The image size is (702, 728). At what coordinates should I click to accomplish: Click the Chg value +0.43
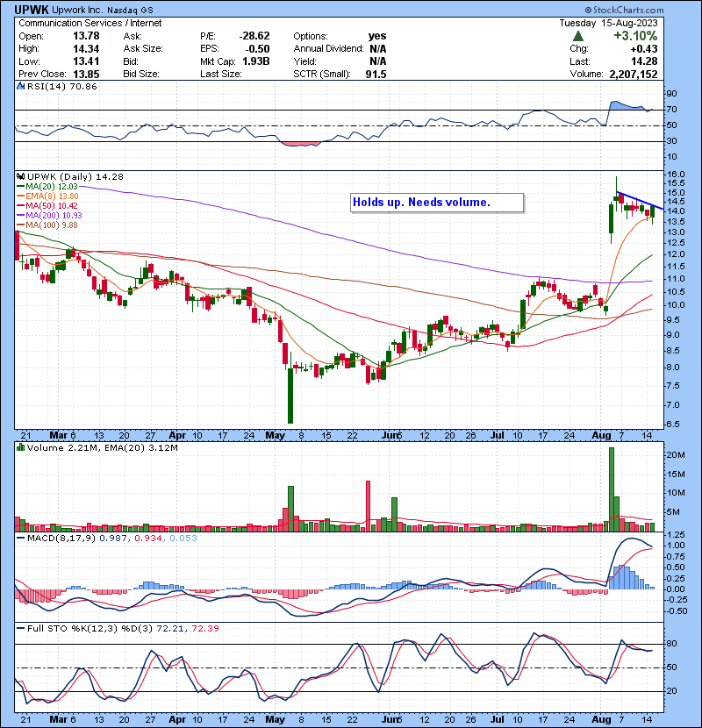coord(644,48)
